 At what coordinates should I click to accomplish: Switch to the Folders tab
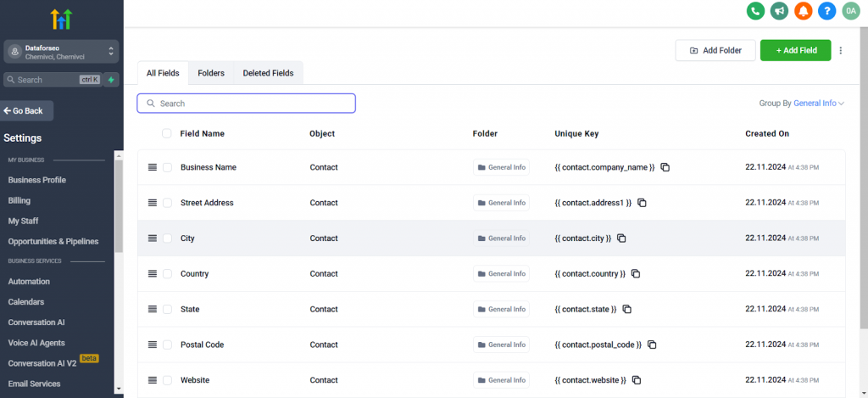[x=211, y=73]
